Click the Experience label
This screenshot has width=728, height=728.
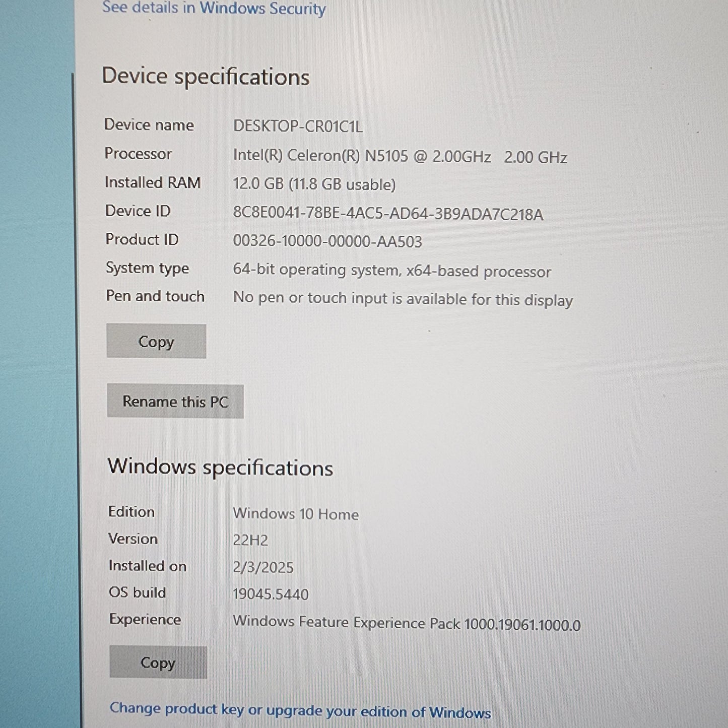pos(145,620)
